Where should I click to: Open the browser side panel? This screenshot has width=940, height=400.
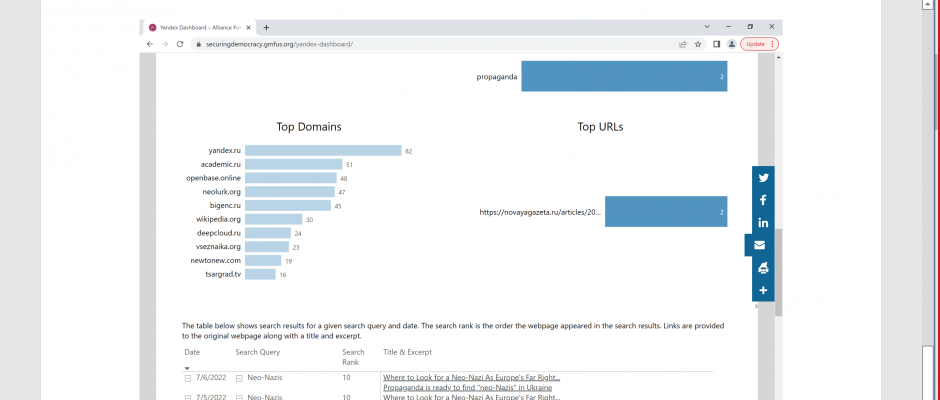tap(716, 44)
